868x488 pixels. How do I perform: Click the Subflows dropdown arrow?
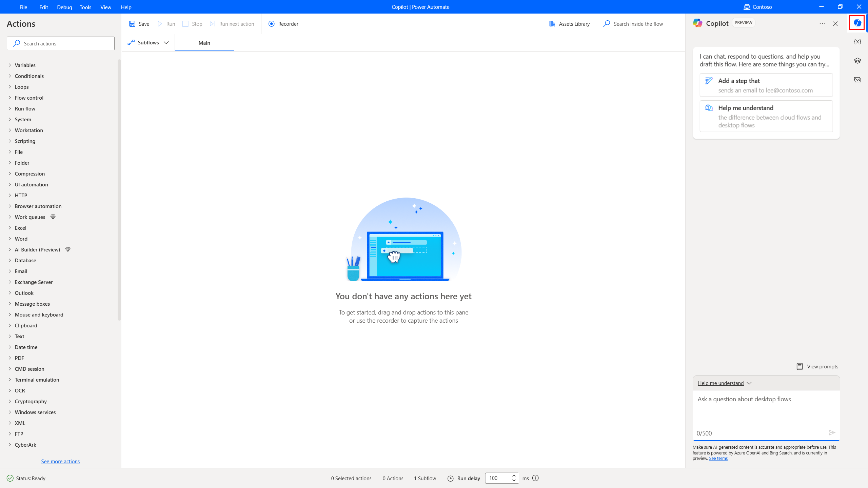[x=166, y=42]
